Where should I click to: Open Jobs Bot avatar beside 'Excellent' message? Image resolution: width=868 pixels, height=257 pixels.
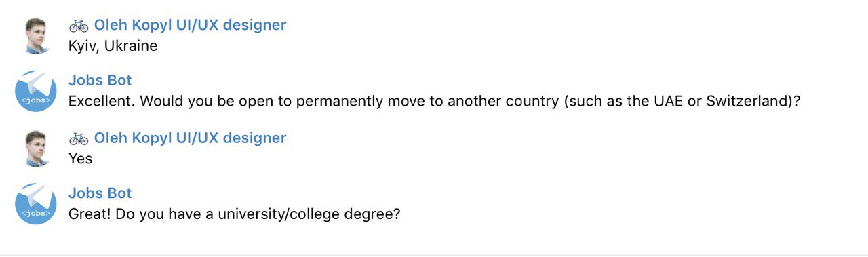pyautogui.click(x=35, y=92)
